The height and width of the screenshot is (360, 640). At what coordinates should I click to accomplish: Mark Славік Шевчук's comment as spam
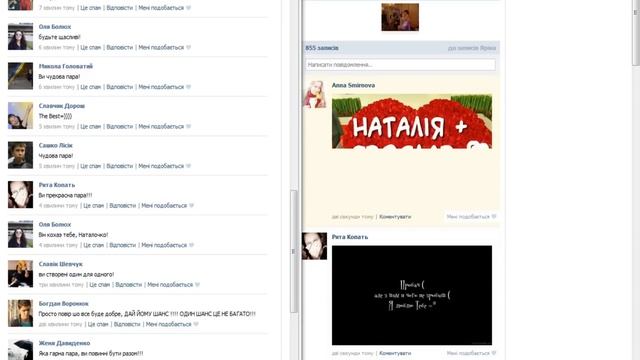(x=100, y=285)
